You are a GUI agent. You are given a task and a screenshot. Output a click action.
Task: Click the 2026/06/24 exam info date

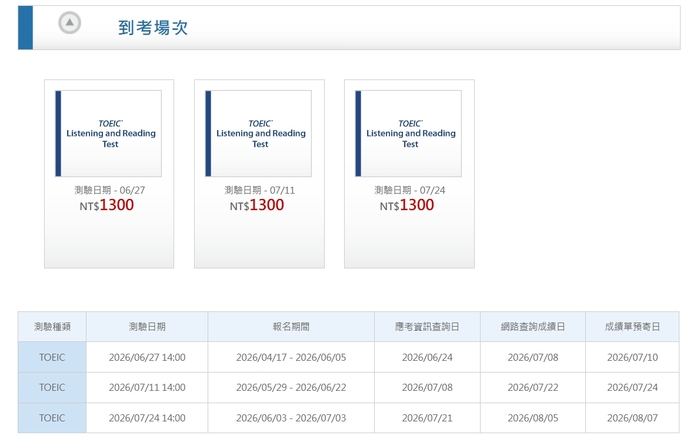click(x=427, y=357)
